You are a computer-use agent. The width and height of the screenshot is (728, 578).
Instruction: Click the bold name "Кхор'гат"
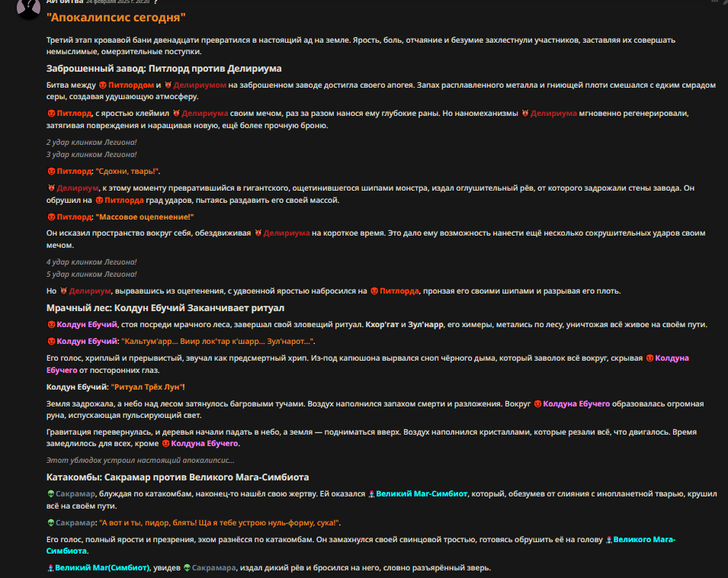[x=382, y=325]
